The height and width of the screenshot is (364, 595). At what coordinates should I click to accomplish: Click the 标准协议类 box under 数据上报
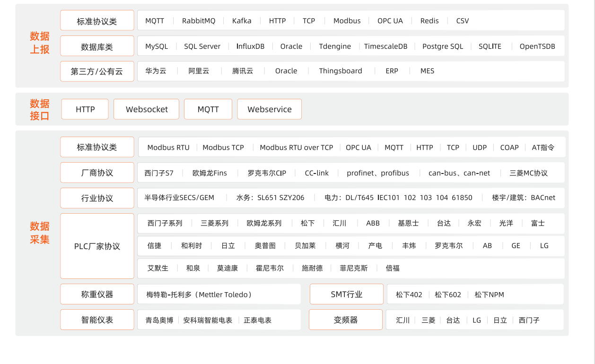[97, 21]
